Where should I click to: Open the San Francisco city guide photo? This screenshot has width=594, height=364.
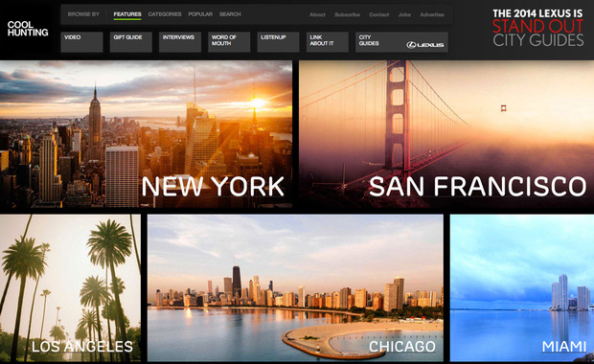coord(446,134)
